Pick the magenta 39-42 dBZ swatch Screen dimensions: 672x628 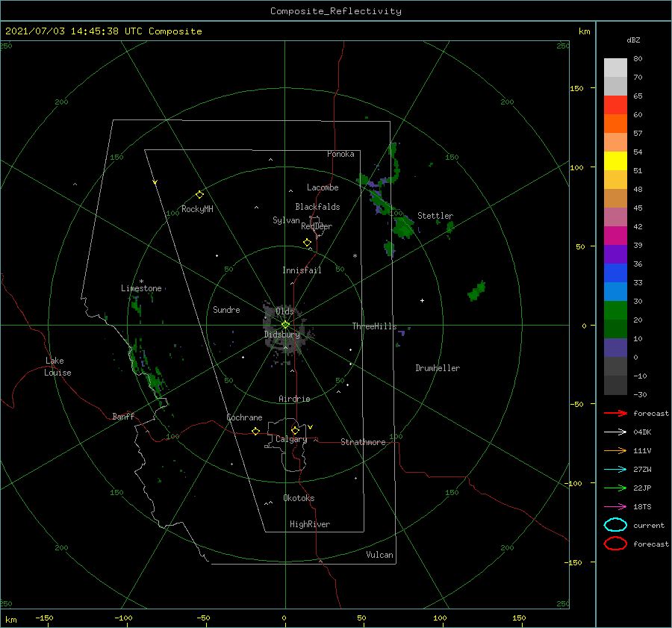coord(615,236)
